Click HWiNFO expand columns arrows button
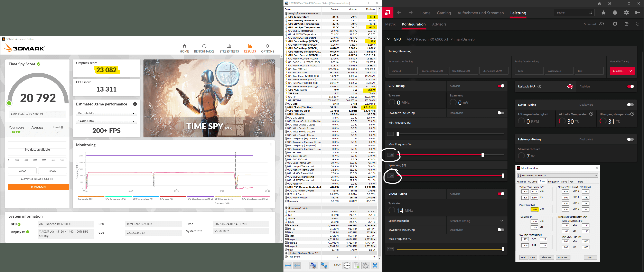Image resolution: width=644 pixels, height=272 pixels. 288,265
